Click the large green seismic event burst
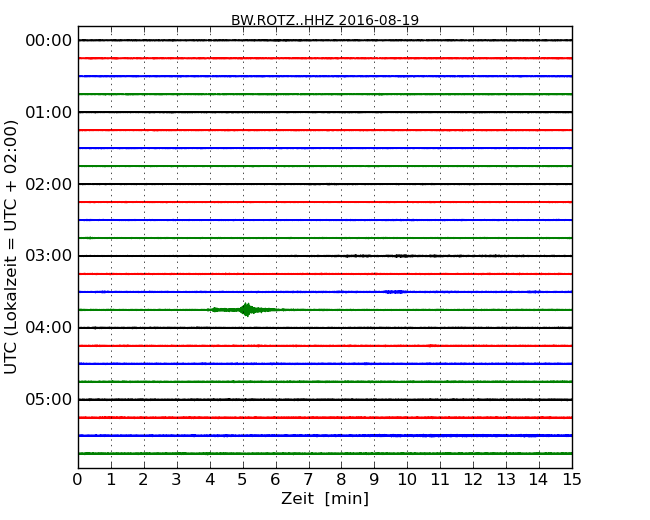The height and width of the screenshot is (520, 650). pos(247,310)
